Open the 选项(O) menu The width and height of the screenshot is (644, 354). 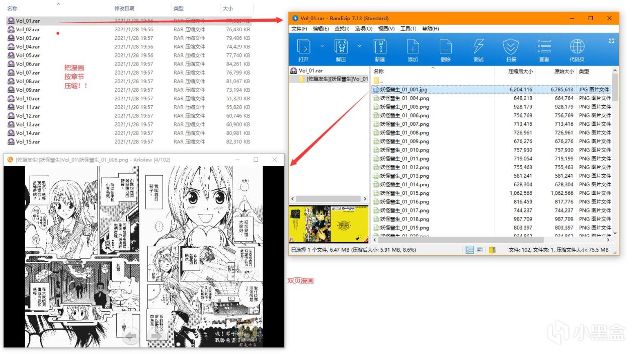pos(363,29)
